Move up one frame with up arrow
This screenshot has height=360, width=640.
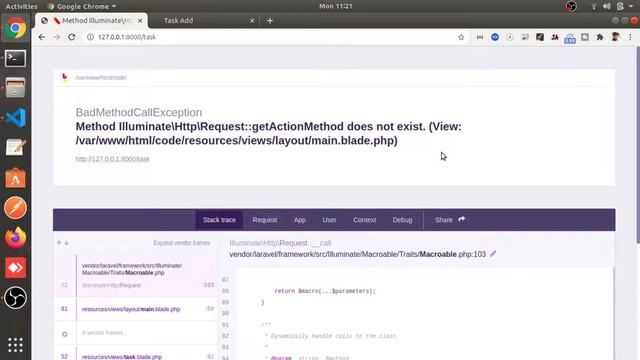tap(59, 243)
